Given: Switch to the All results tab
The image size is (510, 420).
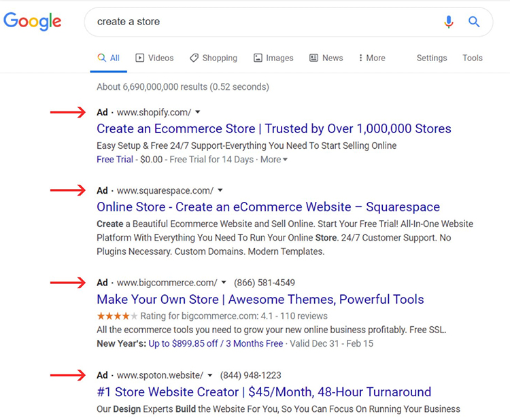Looking at the screenshot, I should pyautogui.click(x=109, y=58).
